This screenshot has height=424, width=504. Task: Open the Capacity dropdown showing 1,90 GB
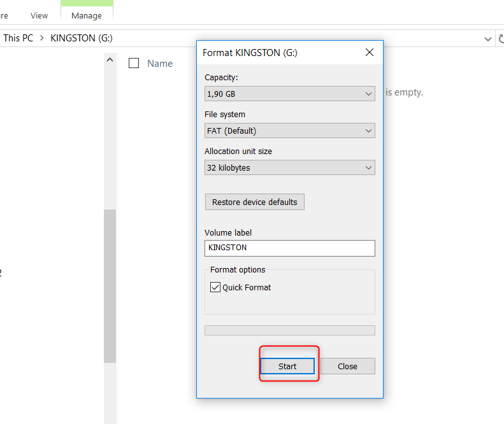point(289,94)
